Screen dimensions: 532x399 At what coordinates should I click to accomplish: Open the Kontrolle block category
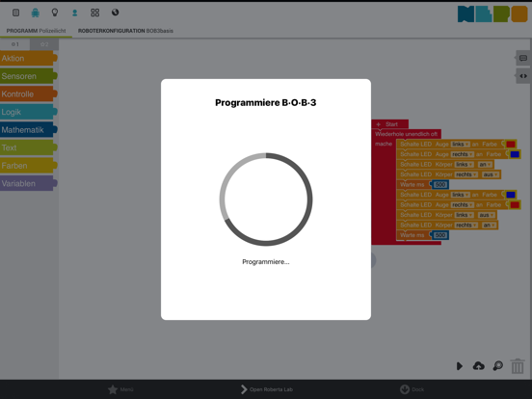pos(28,94)
